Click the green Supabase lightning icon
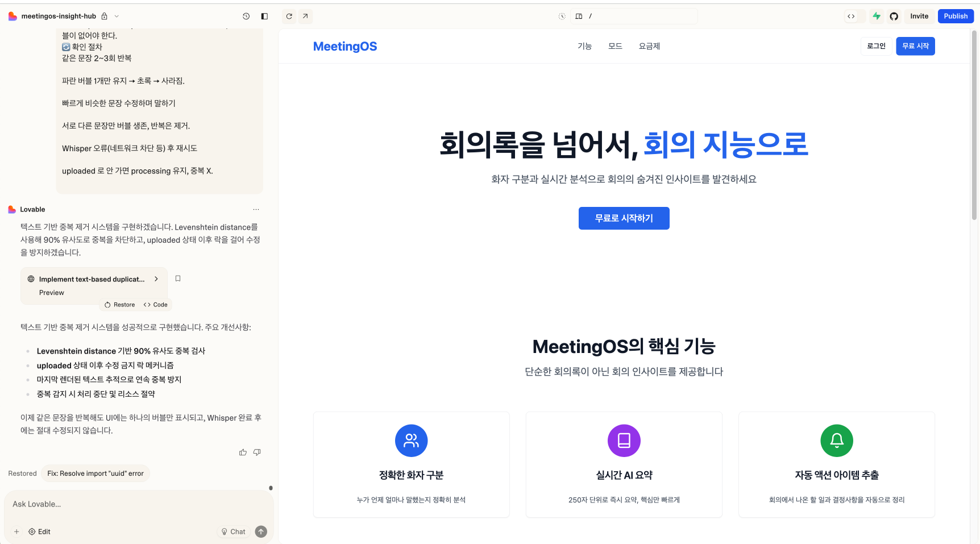 coord(877,16)
